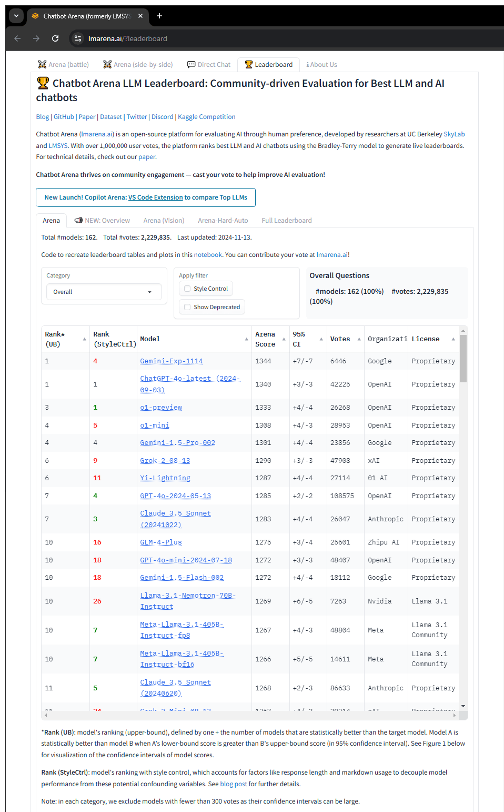Image resolution: width=504 pixels, height=812 pixels.
Task: Go forward to the next page
Action: tap(36, 38)
